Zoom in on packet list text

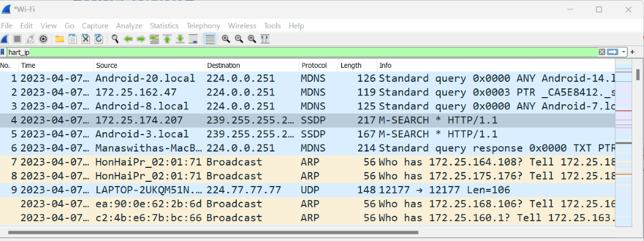pyautogui.click(x=226, y=39)
